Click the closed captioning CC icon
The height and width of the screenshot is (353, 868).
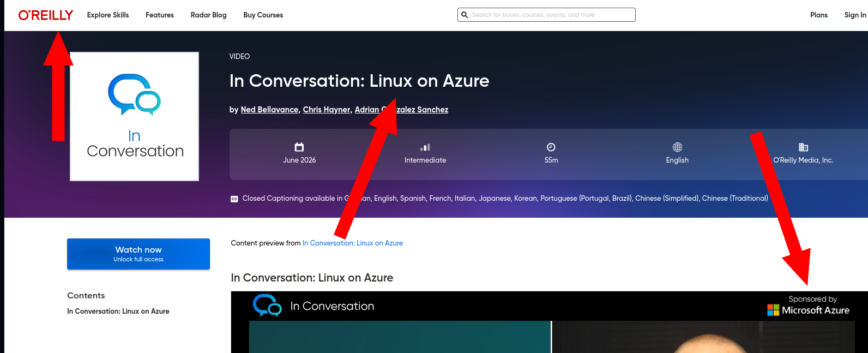point(234,199)
